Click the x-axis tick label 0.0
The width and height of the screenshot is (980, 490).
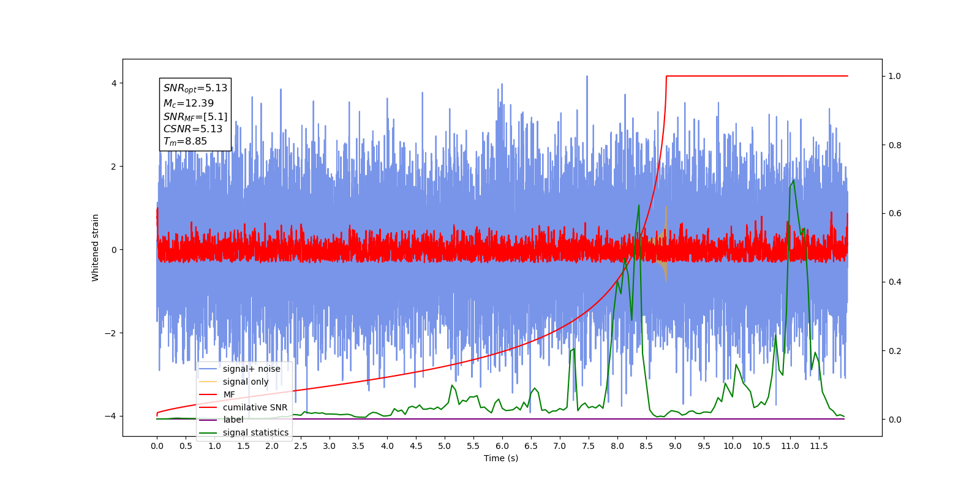pyautogui.click(x=157, y=446)
